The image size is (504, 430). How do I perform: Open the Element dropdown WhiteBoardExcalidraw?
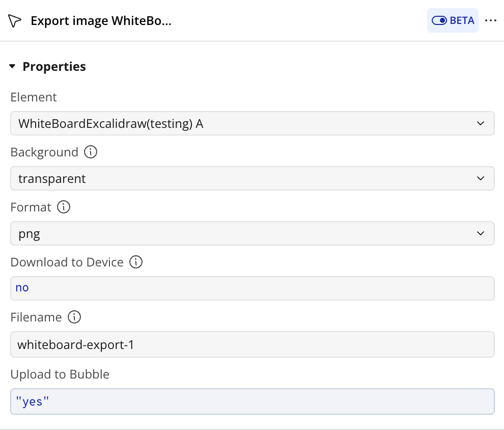click(x=253, y=123)
